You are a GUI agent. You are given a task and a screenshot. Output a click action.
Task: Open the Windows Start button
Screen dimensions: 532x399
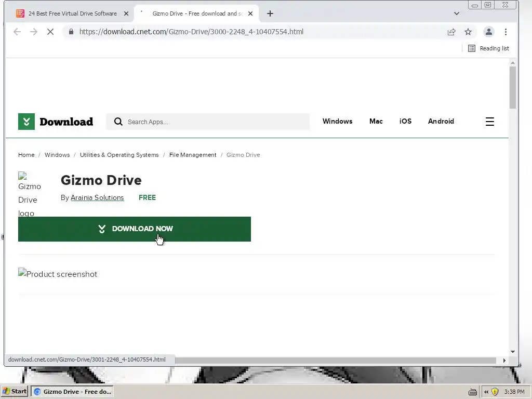pyautogui.click(x=14, y=392)
